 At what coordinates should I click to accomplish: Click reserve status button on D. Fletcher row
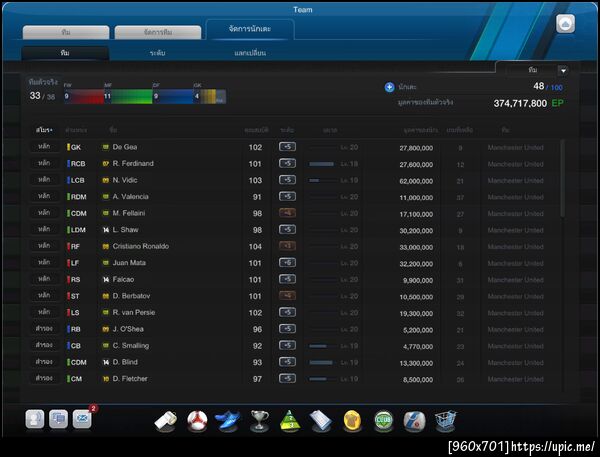click(x=44, y=379)
